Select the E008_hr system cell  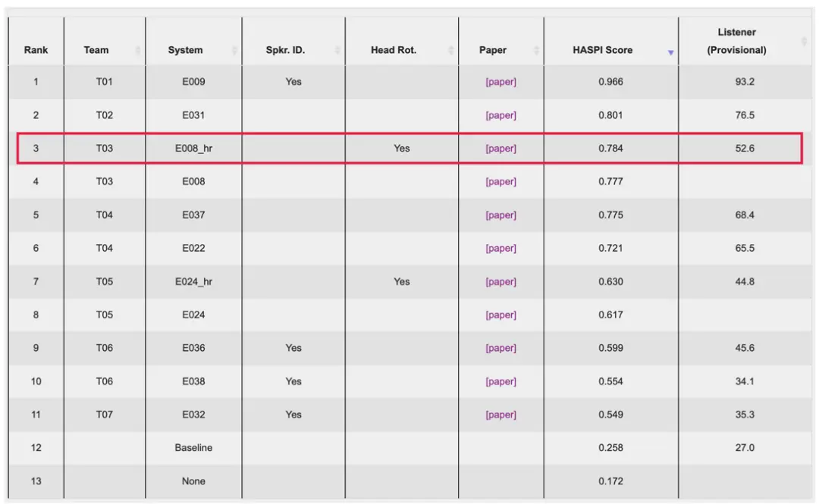(x=193, y=149)
